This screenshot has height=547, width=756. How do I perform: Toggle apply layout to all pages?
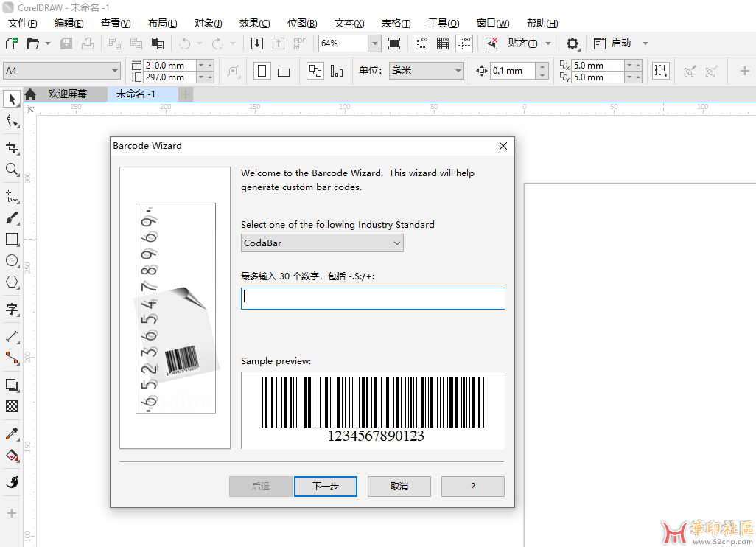tap(315, 71)
